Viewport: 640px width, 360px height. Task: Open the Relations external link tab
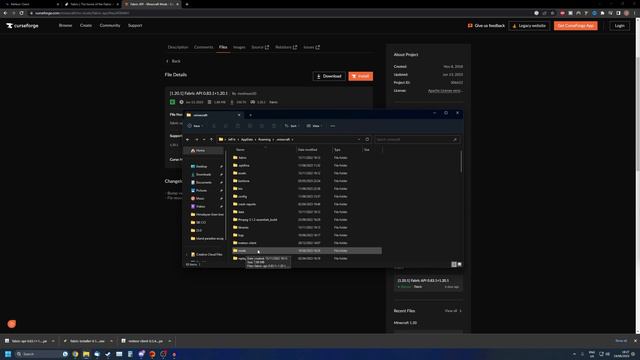pos(286,47)
